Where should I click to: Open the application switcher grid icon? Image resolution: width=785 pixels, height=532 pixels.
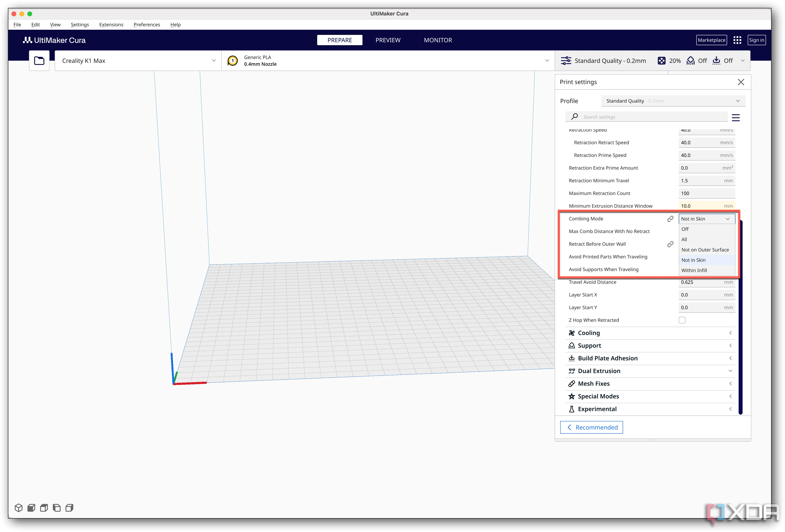[x=737, y=40]
